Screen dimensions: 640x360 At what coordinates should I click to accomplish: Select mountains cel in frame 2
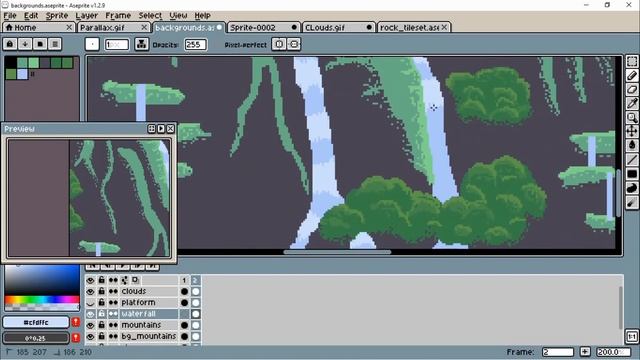click(196, 325)
